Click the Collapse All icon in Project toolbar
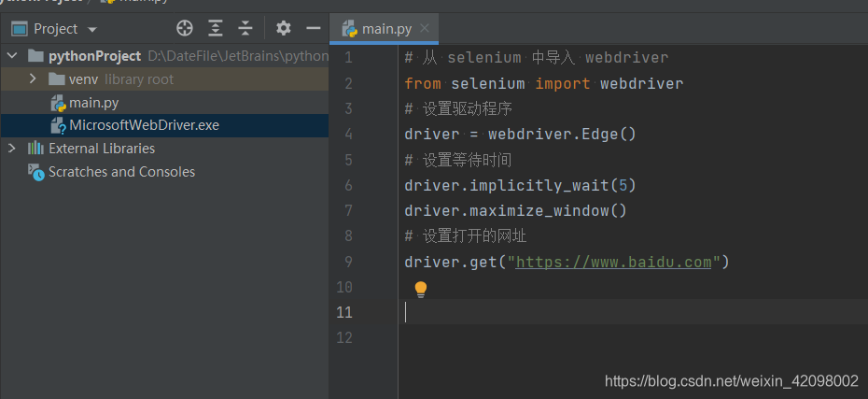This screenshot has width=868, height=399. point(245,28)
